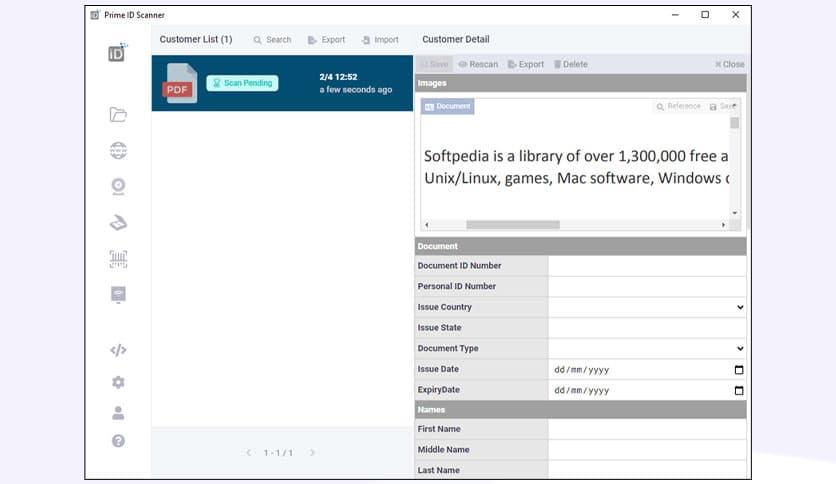
Task: Go to previous page of customer list
Action: tap(248, 453)
